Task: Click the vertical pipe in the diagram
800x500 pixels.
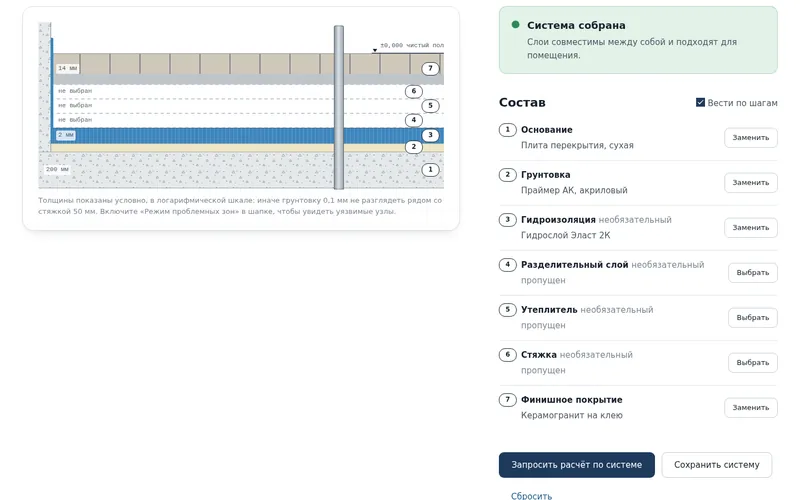Action: (339, 107)
